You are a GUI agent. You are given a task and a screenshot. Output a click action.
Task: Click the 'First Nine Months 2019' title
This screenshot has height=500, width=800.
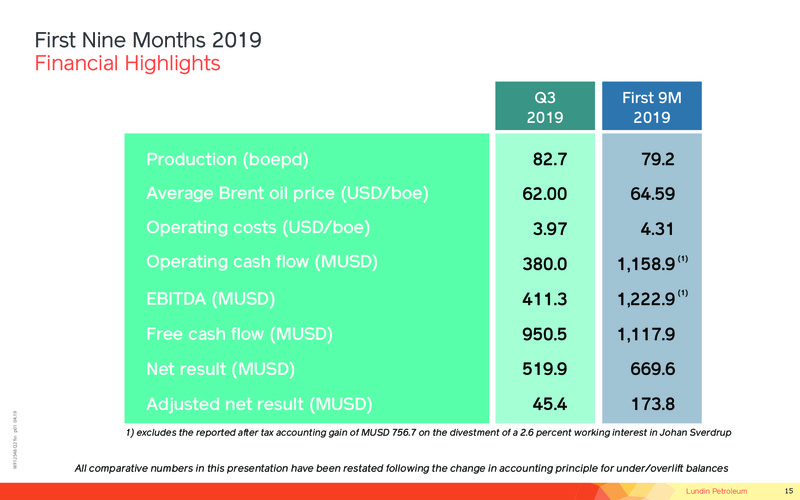(148, 40)
